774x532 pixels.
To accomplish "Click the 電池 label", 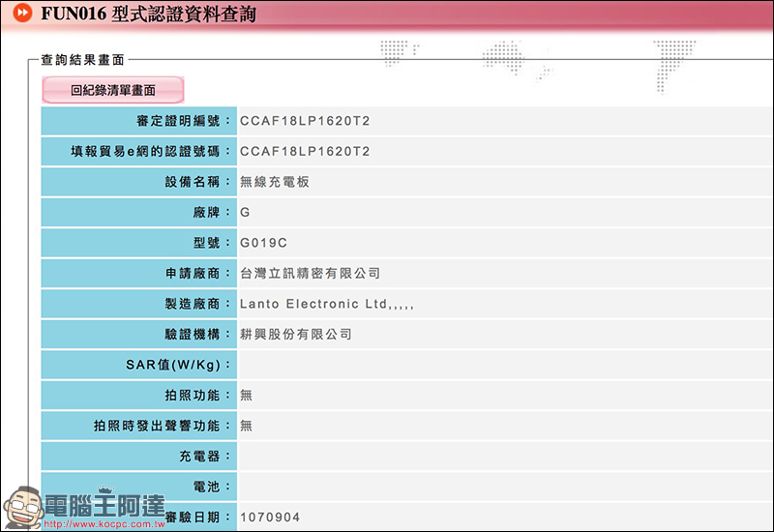I will click(x=211, y=487).
